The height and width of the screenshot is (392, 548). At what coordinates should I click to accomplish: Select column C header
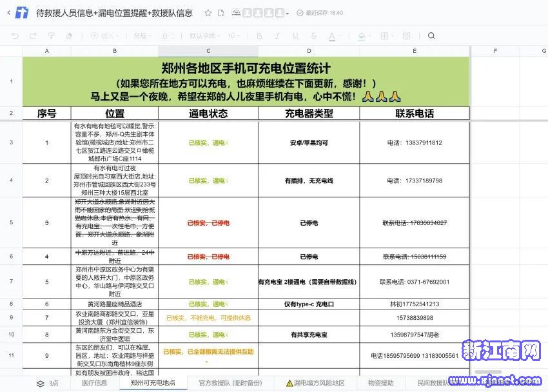tap(208, 51)
